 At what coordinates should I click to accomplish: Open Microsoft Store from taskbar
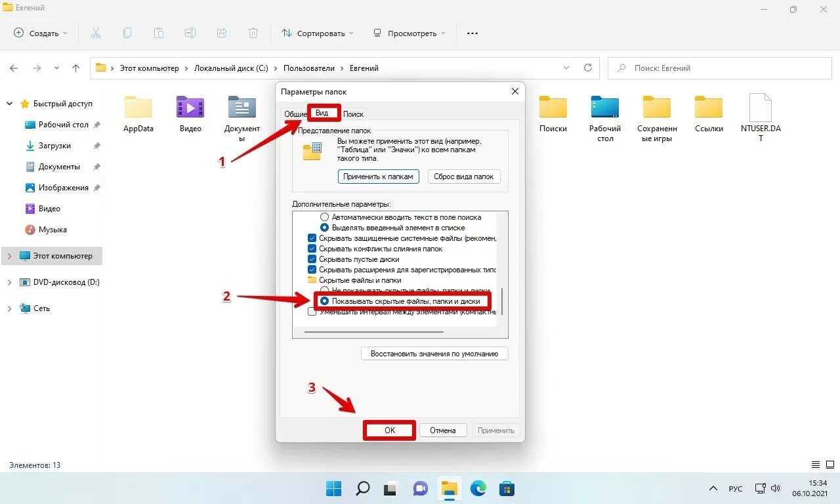[x=507, y=488]
